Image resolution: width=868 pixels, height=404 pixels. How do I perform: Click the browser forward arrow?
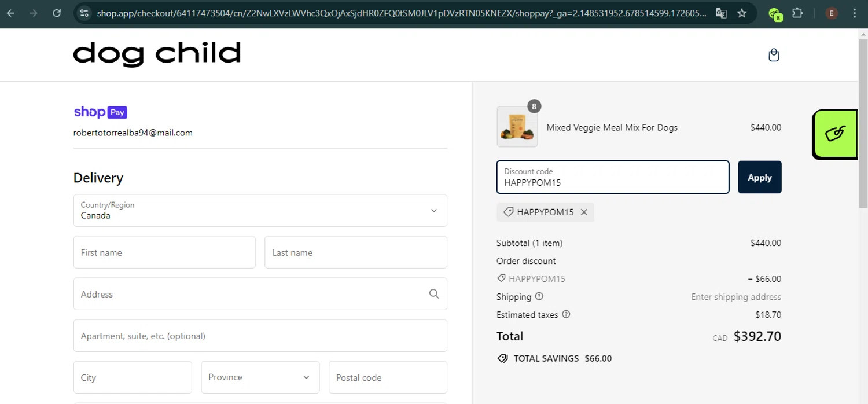click(x=34, y=13)
